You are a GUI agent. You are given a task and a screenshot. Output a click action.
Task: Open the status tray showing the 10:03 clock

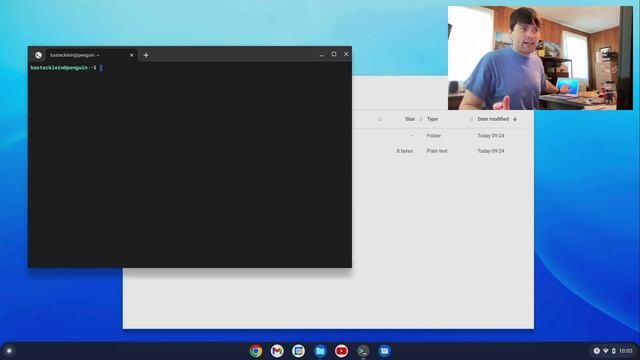coord(613,351)
